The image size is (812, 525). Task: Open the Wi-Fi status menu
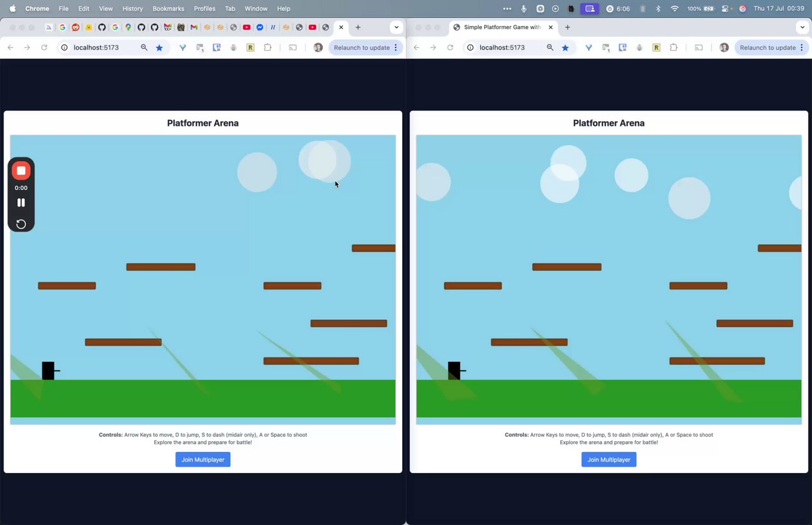coord(674,8)
